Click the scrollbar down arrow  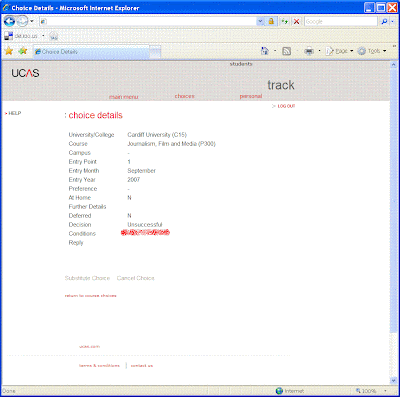(393, 381)
